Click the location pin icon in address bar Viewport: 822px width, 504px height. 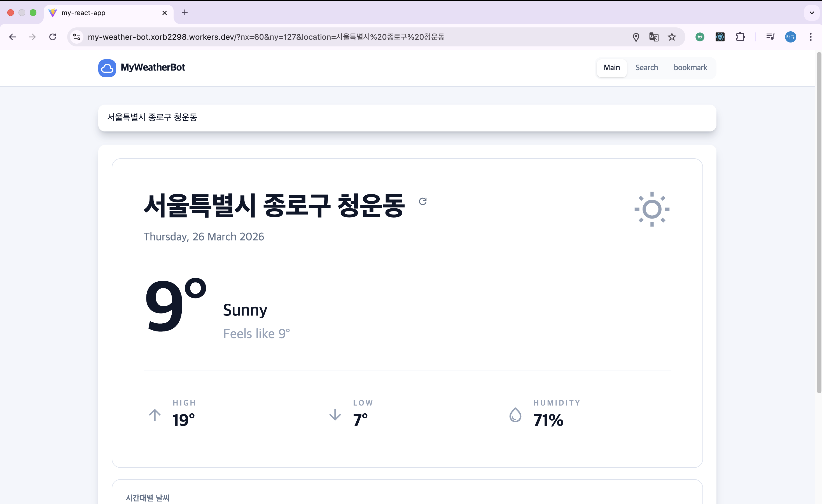(636, 37)
